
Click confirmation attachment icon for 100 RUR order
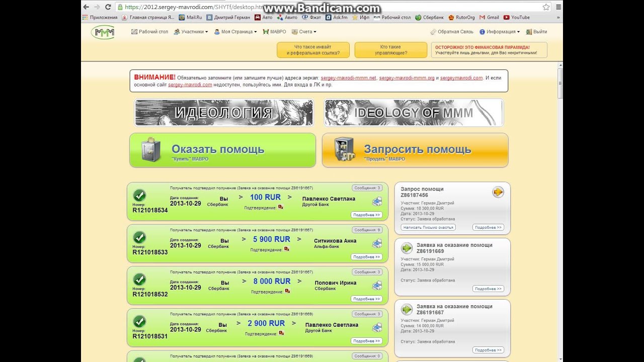(281, 207)
